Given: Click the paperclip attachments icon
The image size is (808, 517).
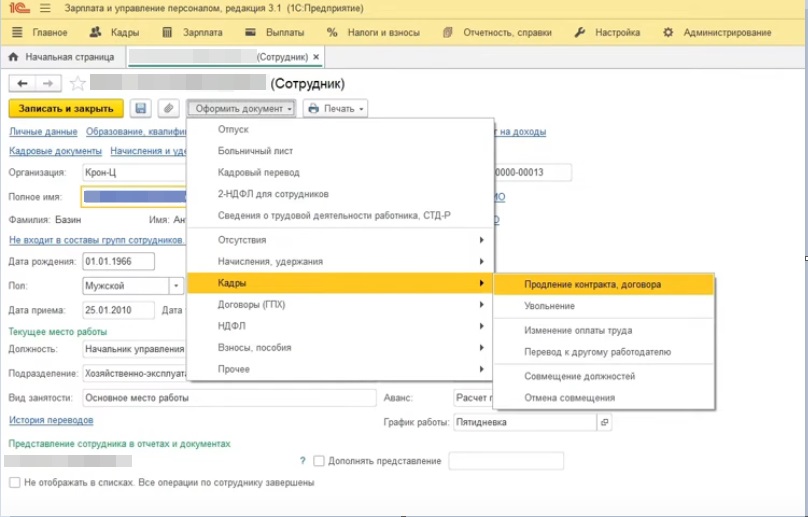Looking at the screenshot, I should click(168, 108).
